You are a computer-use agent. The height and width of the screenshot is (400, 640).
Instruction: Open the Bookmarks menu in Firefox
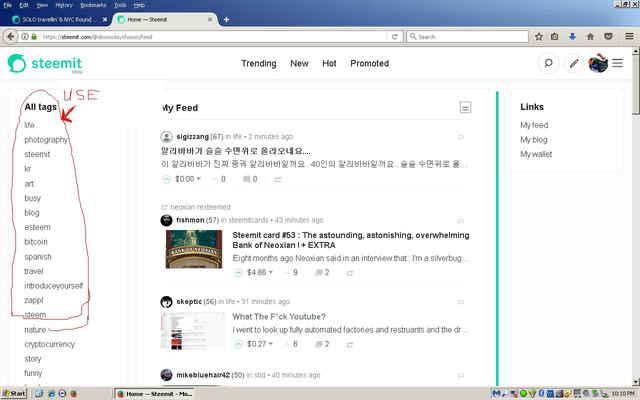pos(93,5)
